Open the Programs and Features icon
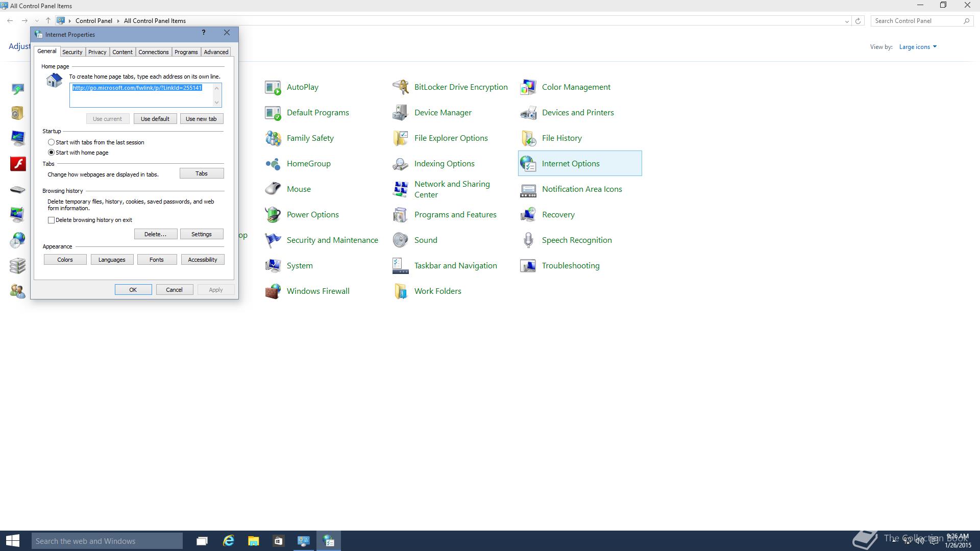This screenshot has width=980, height=551. (x=401, y=215)
